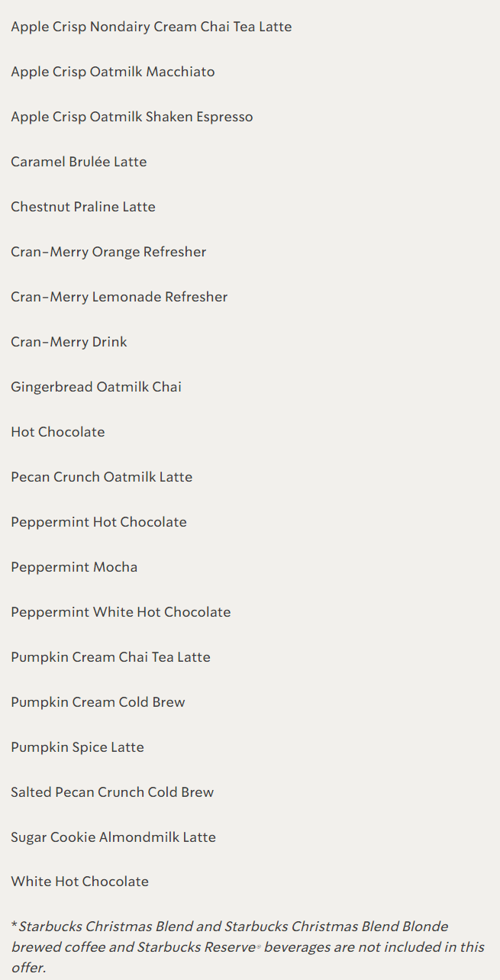This screenshot has width=500, height=980.
Task: Click Gingerbread Oatmilk Chai
Action: click(x=96, y=387)
